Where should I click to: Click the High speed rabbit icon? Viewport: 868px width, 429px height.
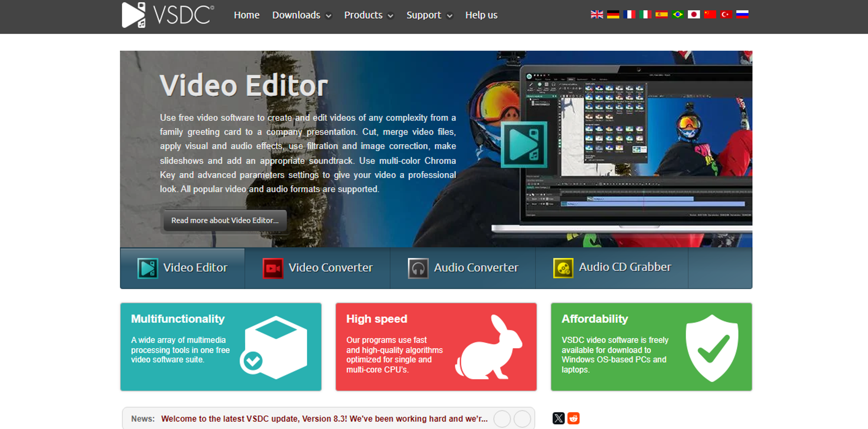tap(489, 347)
